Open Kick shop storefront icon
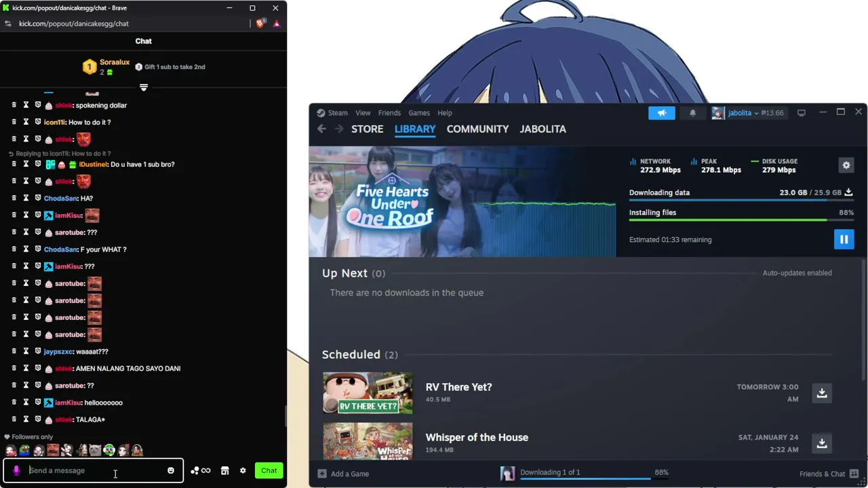 tap(224, 470)
